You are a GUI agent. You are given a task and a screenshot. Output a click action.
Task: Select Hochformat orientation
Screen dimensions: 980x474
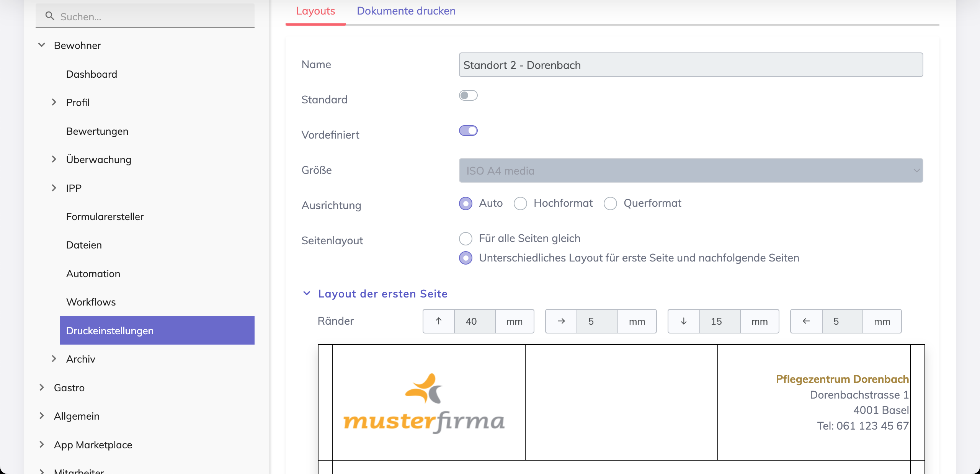pos(521,203)
